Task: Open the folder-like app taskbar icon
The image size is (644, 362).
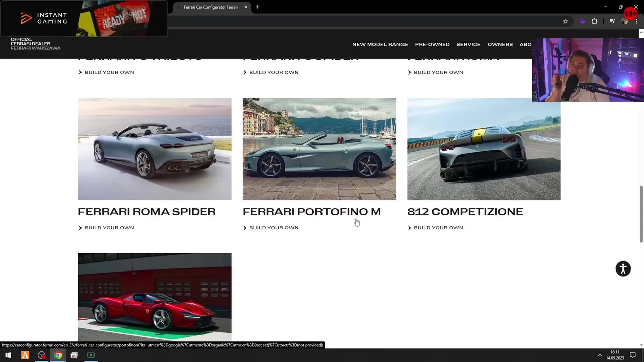Action: (74, 355)
